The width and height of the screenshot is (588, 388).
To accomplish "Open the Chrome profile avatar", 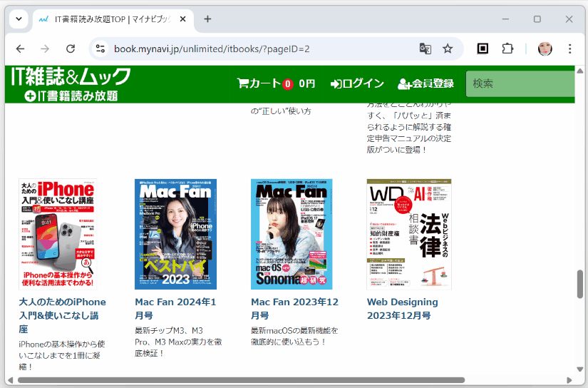I will tap(545, 48).
